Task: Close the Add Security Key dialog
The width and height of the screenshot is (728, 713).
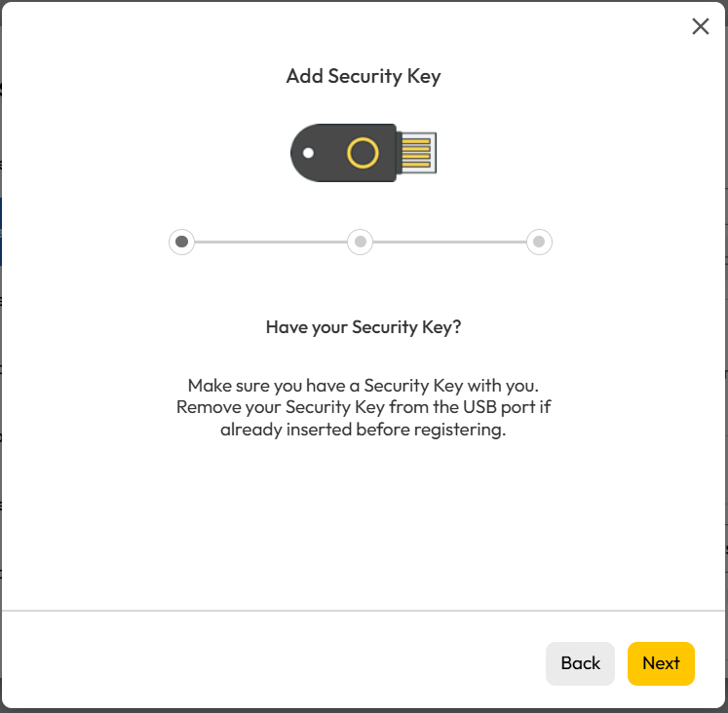Action: [x=700, y=26]
